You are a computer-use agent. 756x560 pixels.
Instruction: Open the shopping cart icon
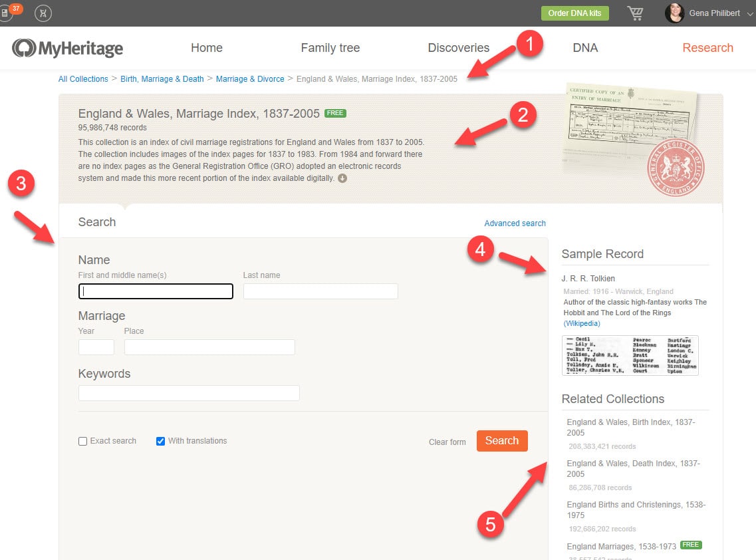[x=635, y=13]
